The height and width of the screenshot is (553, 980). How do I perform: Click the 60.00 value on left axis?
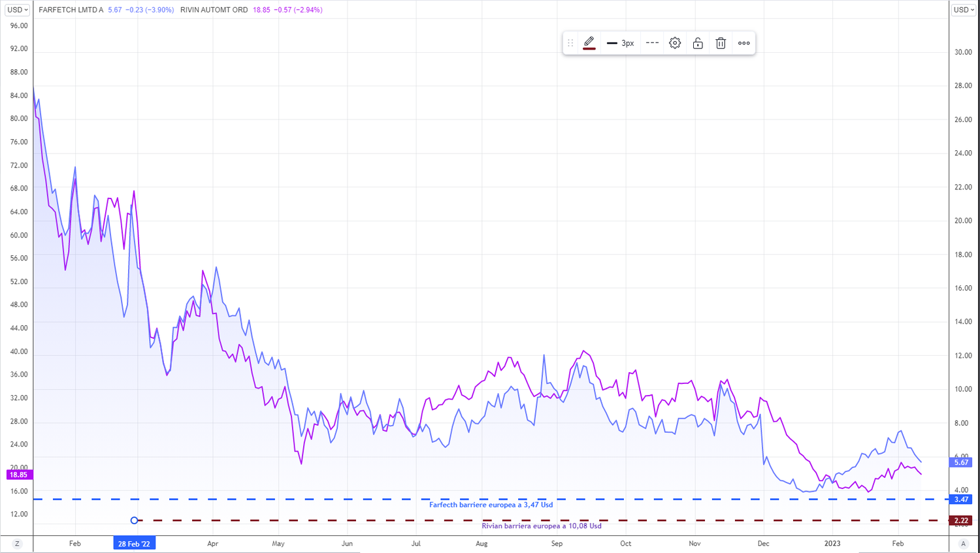[19, 235]
